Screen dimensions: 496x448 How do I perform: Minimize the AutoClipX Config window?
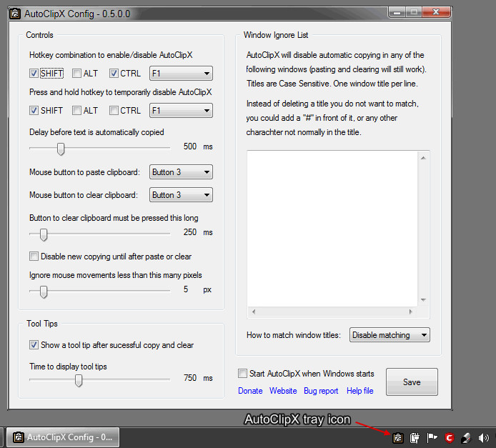pyautogui.click(x=397, y=12)
